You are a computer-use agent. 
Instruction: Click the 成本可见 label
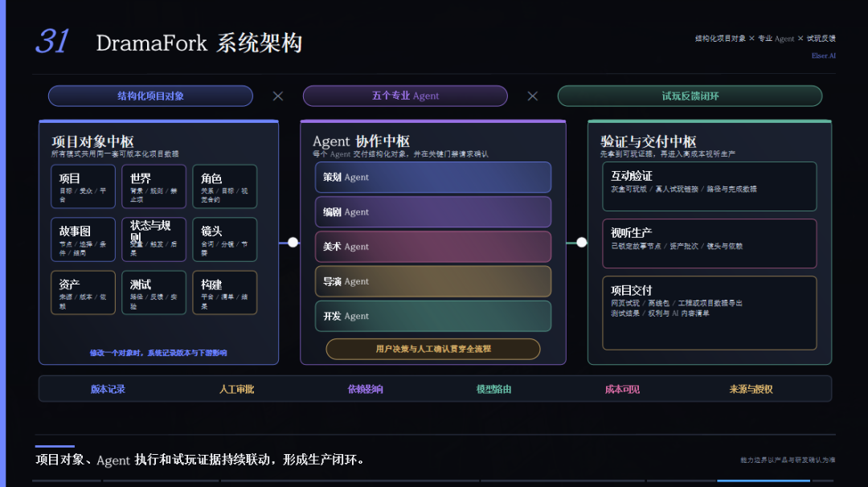622,389
